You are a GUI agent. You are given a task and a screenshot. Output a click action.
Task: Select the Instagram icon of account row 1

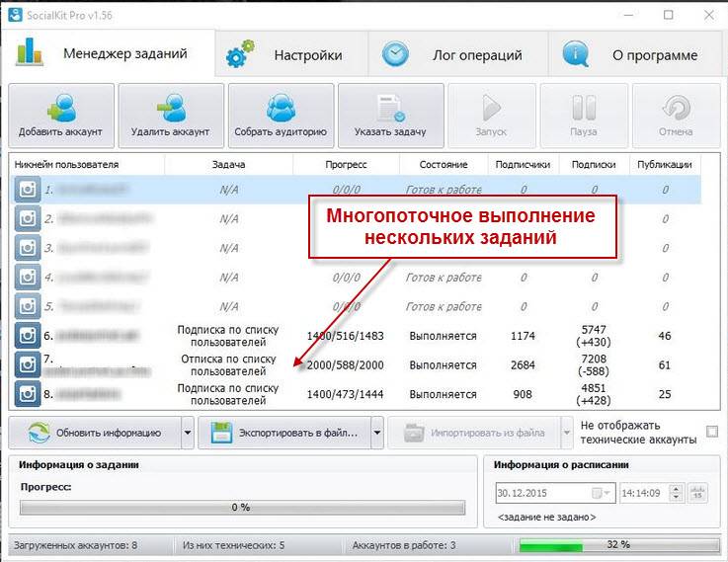[28, 190]
